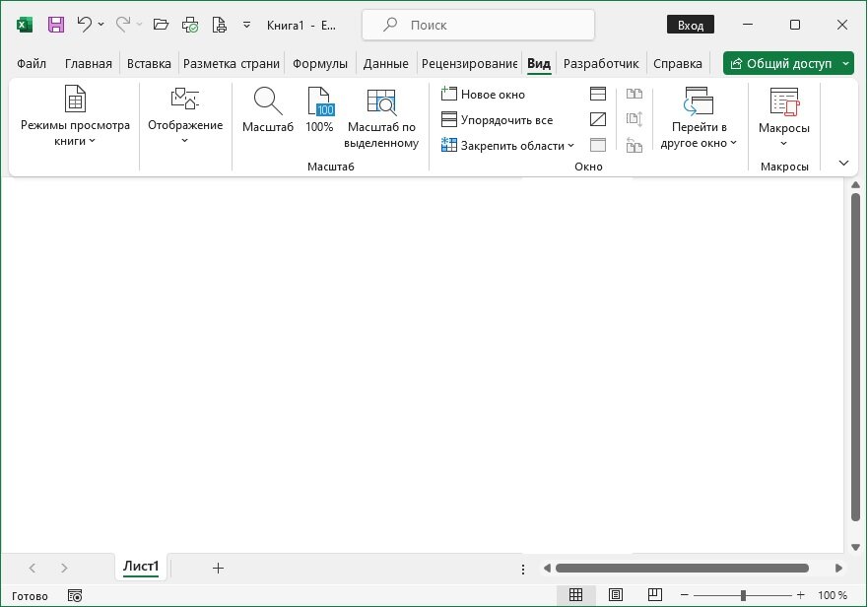868x607 pixels.
Task: Click the Unhide window icon
Action: point(598,145)
